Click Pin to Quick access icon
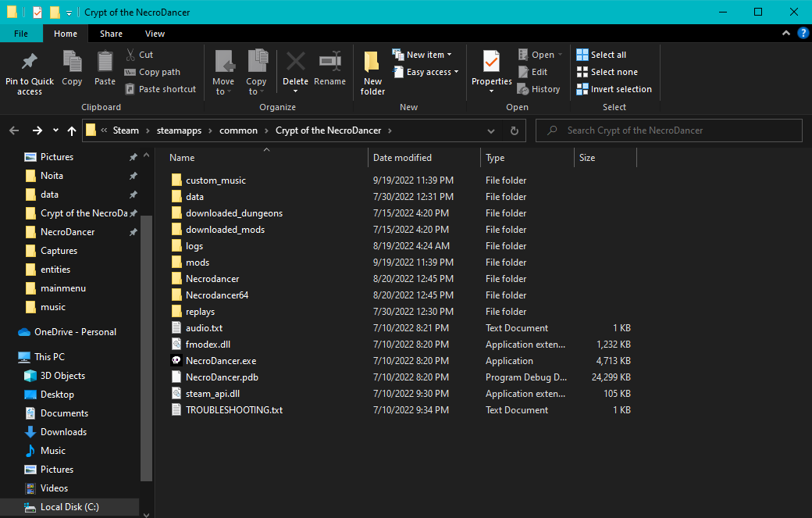The height and width of the screenshot is (518, 812). tap(30, 62)
